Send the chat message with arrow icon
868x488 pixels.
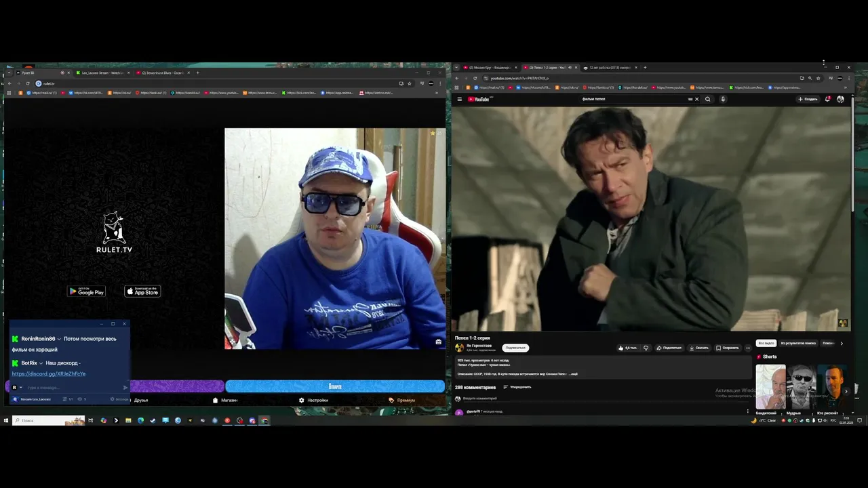pos(125,388)
